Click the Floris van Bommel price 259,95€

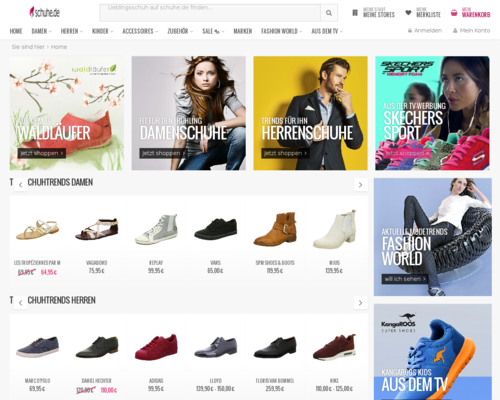click(275, 389)
